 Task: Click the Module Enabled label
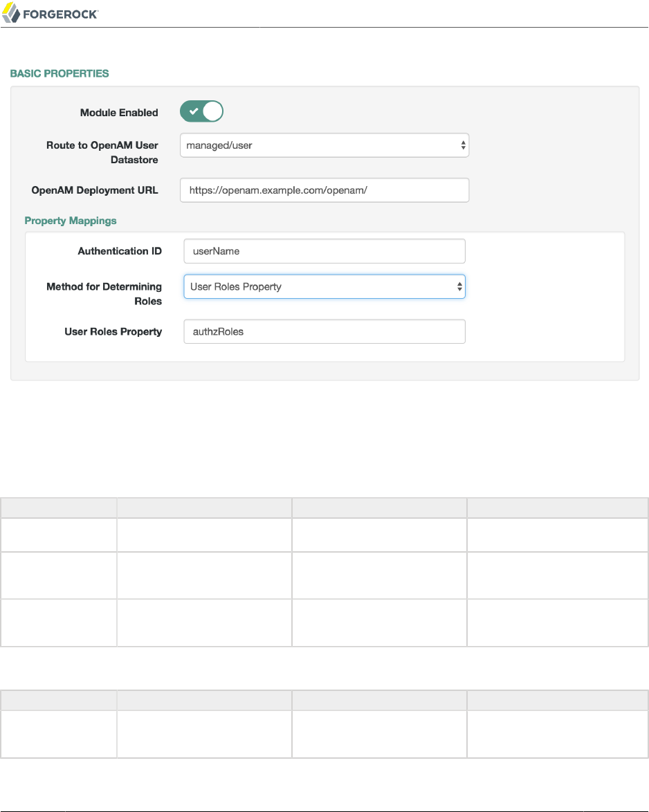pyautogui.click(x=119, y=112)
